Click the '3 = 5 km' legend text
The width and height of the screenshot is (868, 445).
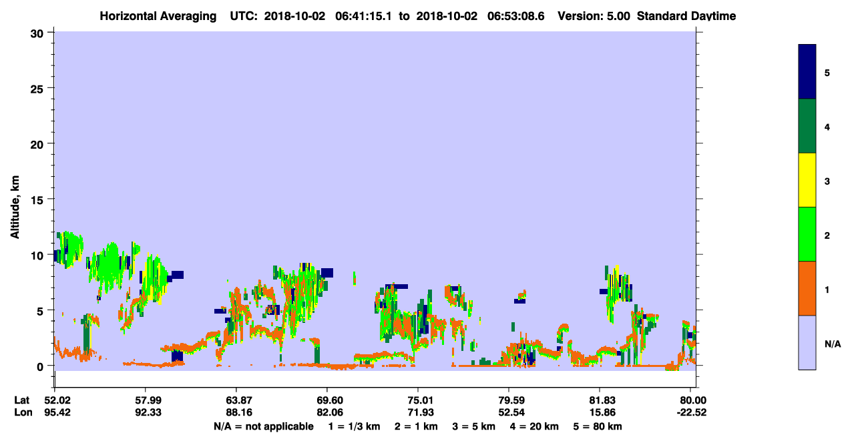[473, 426]
